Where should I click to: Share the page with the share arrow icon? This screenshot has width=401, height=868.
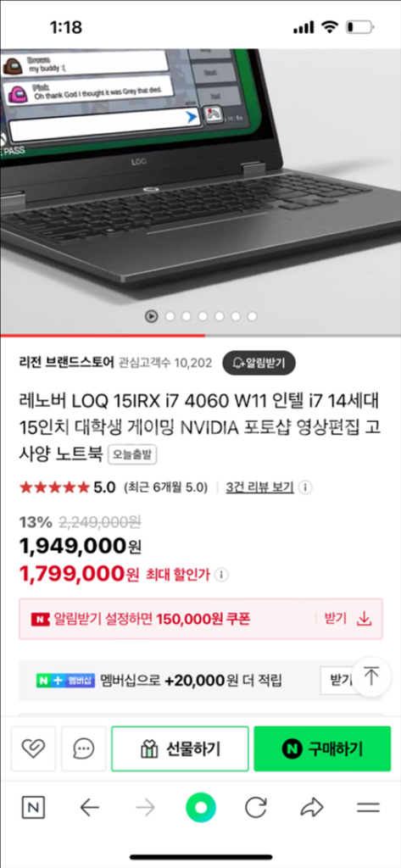(312, 808)
